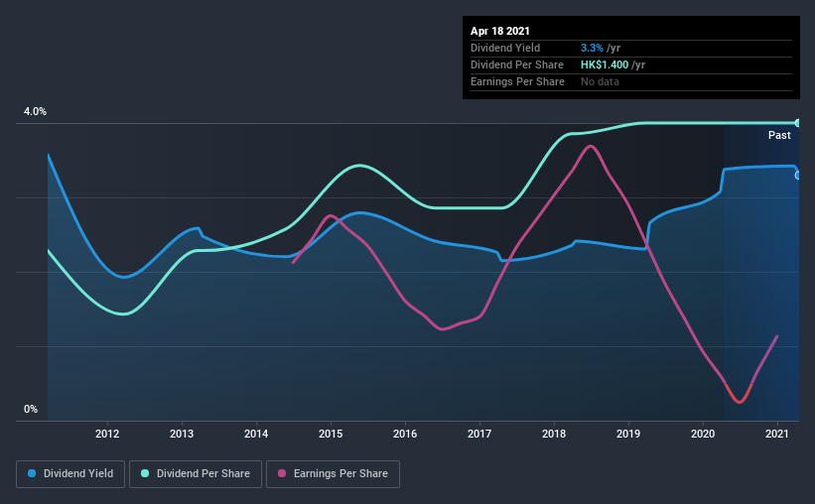
Task: Click the 0% y-axis label
Action: [31, 410]
